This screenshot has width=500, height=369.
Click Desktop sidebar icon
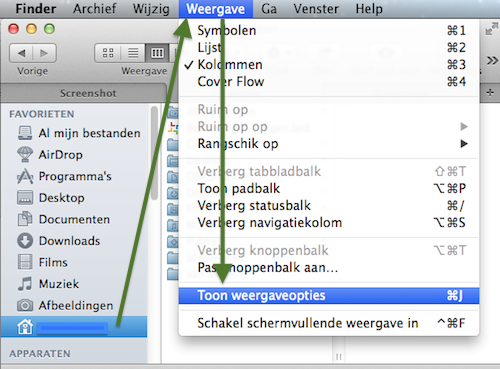[25, 197]
